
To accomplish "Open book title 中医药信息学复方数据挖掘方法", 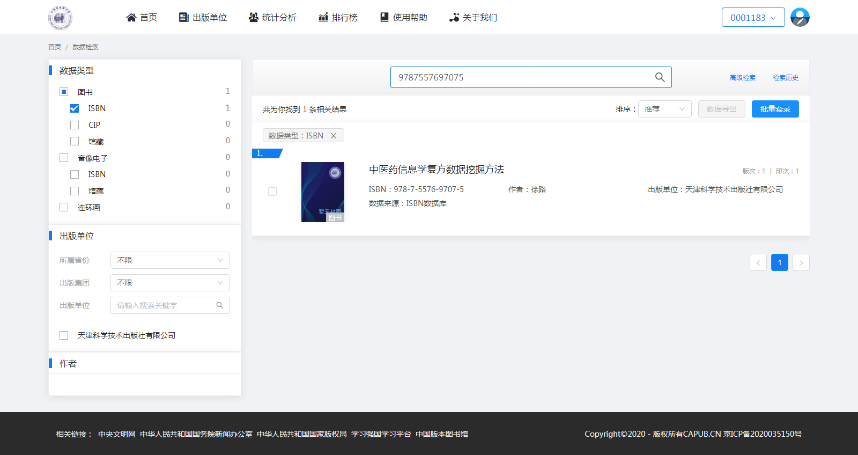I will [x=436, y=170].
